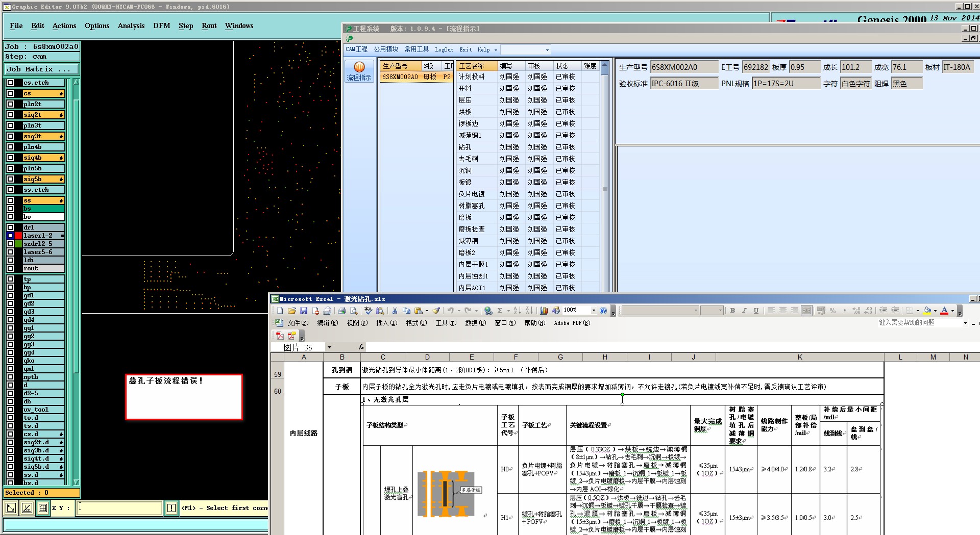Click the red font color swatch
The width and height of the screenshot is (980, 535).
click(945, 311)
